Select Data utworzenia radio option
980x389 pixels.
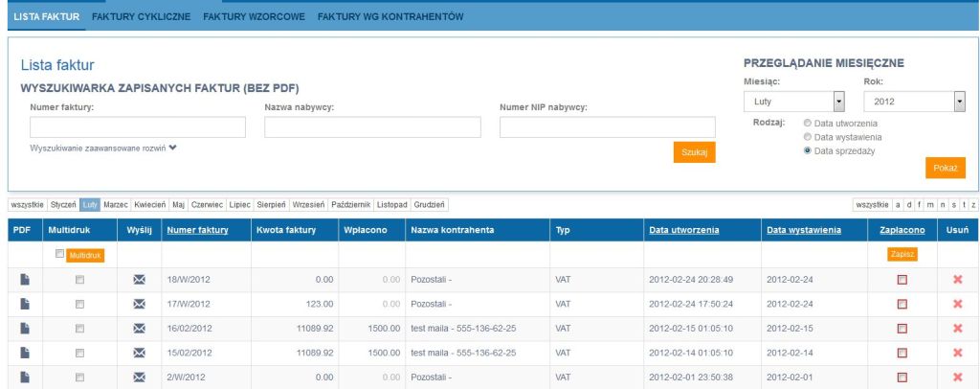[x=808, y=124]
